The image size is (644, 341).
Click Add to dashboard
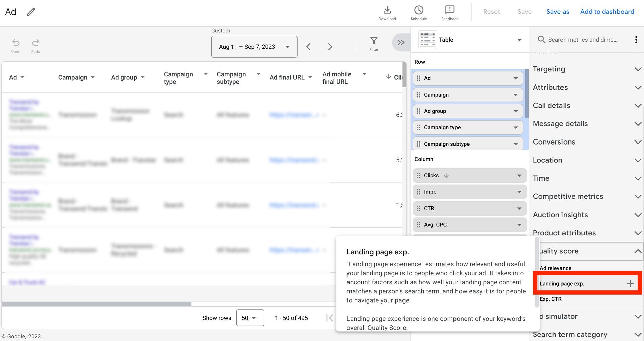point(607,12)
